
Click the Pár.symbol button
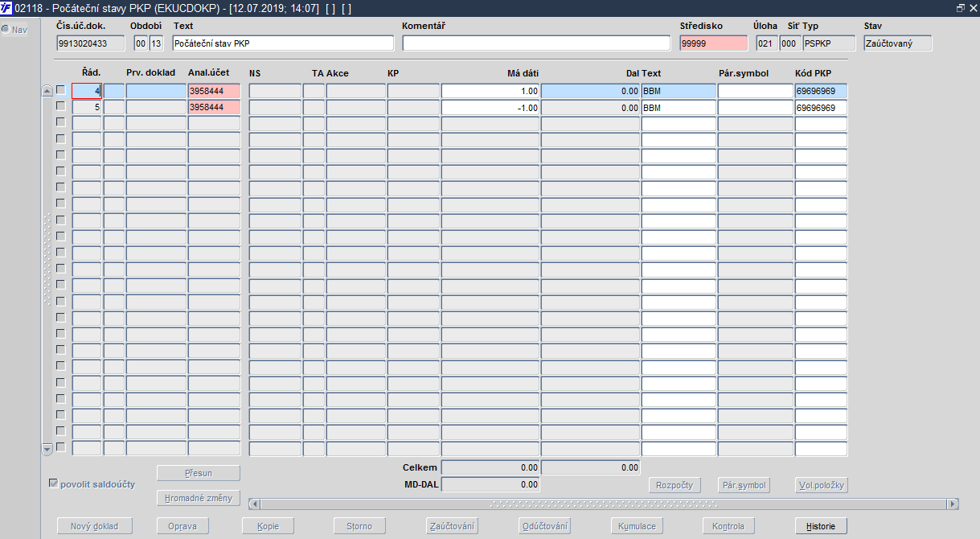point(744,485)
